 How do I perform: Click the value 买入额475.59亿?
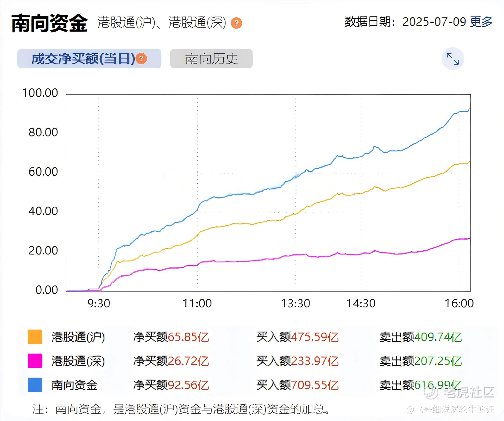297,337
